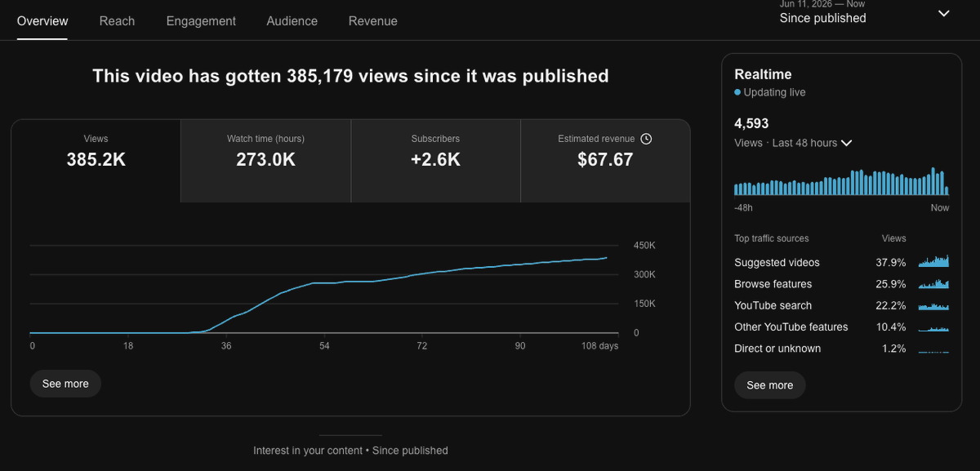Click the YouTube search sparkline
This screenshot has height=471, width=980.
[933, 305]
